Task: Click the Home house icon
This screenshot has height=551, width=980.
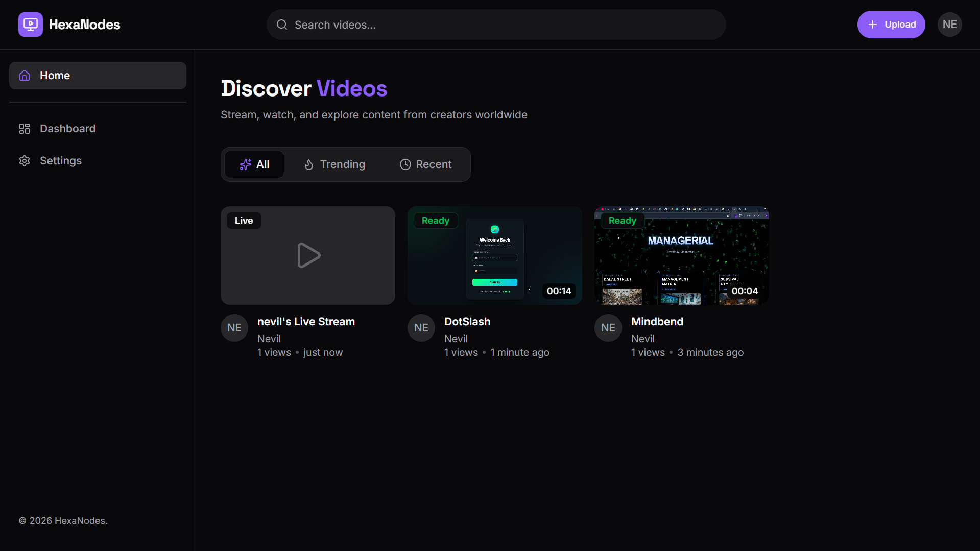Action: tap(25, 76)
